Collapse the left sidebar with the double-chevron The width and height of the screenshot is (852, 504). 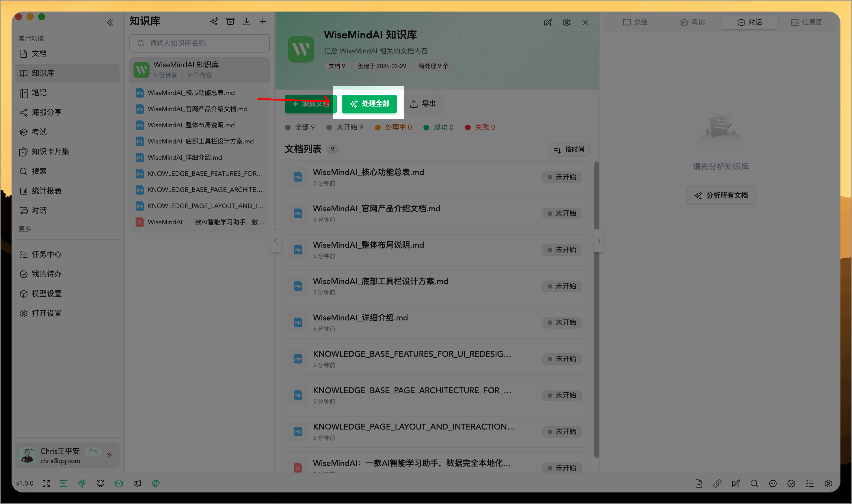coord(110,23)
